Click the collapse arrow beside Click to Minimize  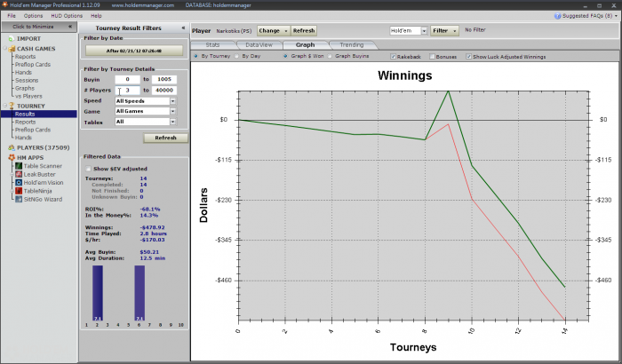pyautogui.click(x=70, y=27)
